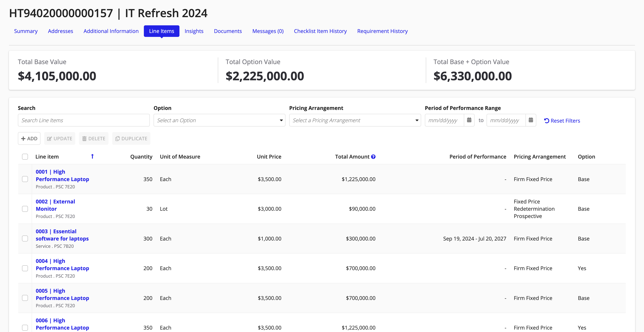Click the Quantity column header
This screenshot has height=332, width=644.
(141, 157)
